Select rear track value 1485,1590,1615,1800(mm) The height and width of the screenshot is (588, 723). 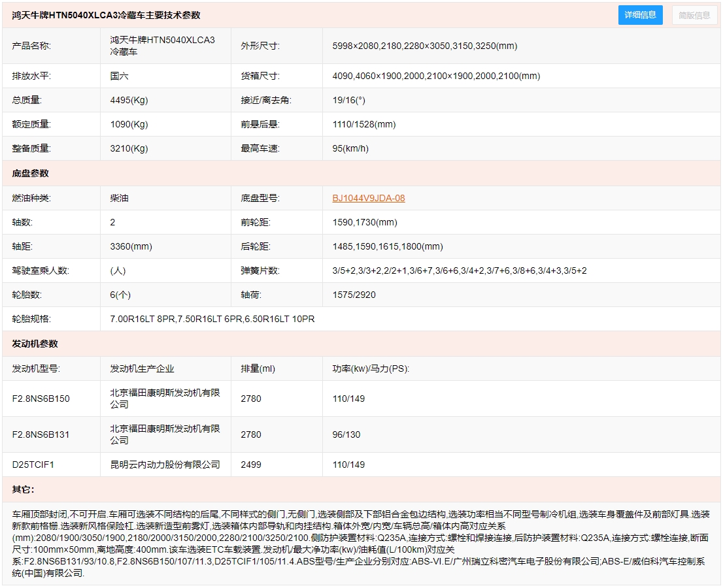[x=388, y=246]
